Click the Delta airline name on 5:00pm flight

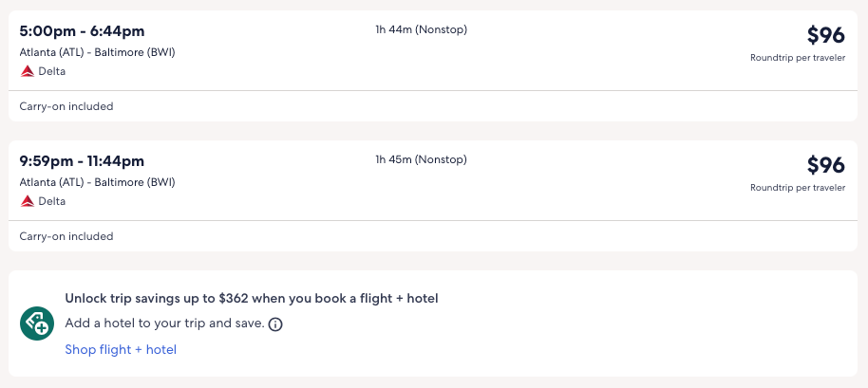(51, 71)
